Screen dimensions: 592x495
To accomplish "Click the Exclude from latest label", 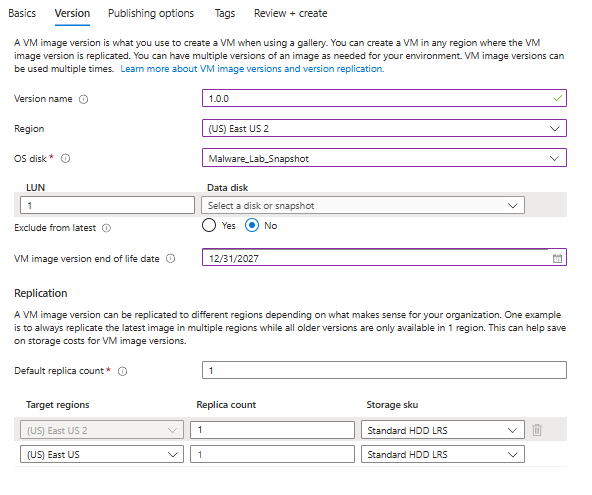I will point(55,228).
